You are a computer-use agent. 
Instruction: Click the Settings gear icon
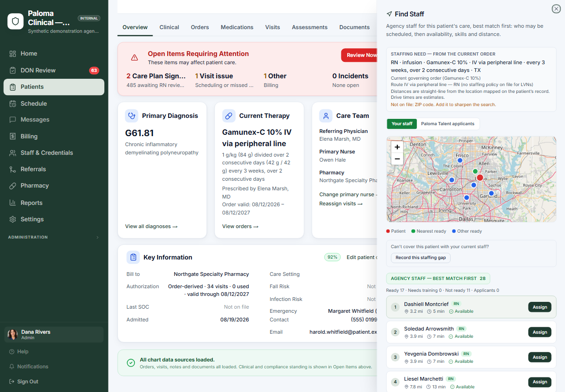pos(13,219)
